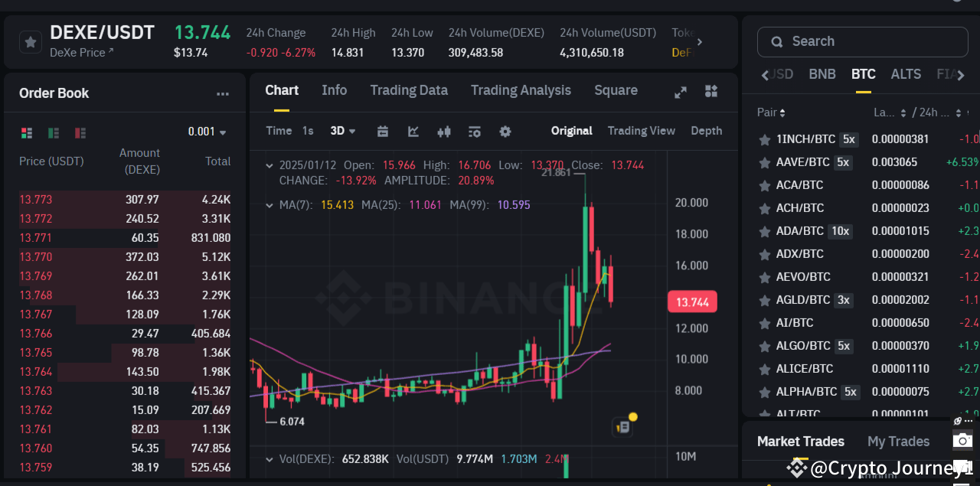Open the screenshot camera icon near Market Trades
This screenshot has height=486, width=980.
click(x=963, y=440)
